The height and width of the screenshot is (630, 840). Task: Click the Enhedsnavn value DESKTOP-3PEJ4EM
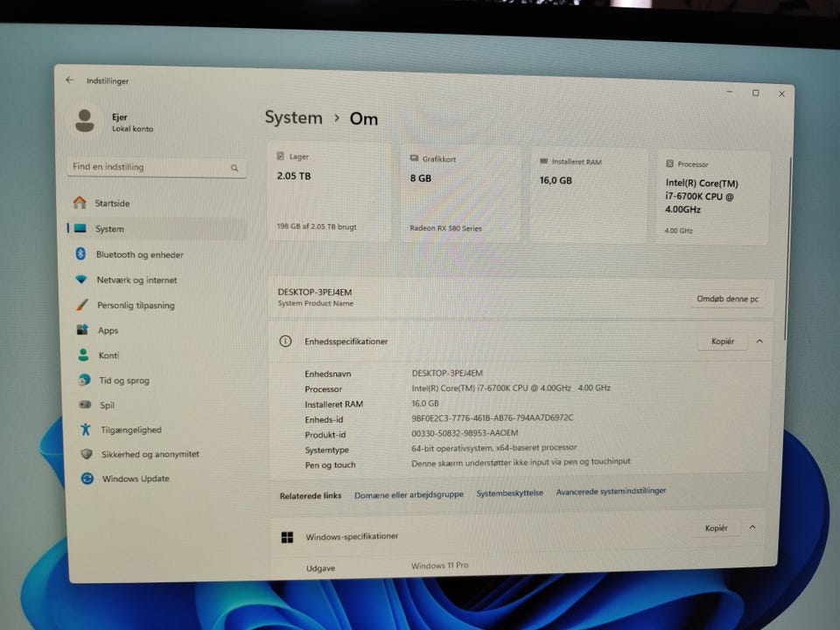click(447, 373)
